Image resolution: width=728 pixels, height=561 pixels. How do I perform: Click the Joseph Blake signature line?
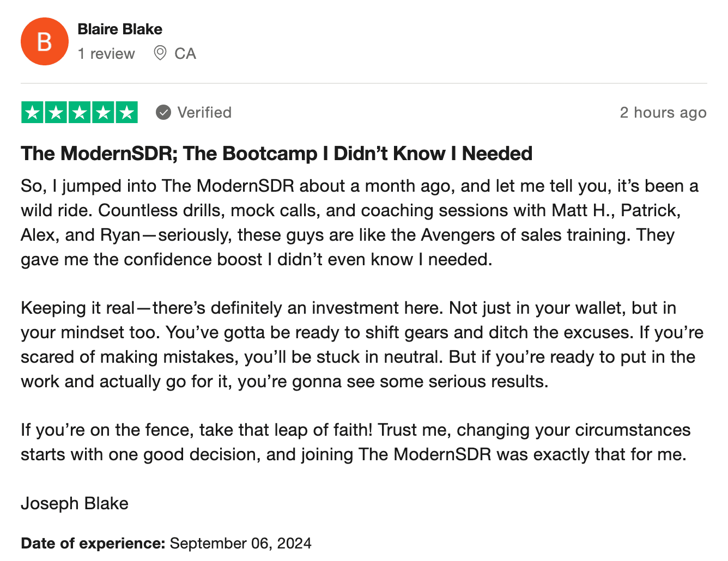tap(75, 503)
